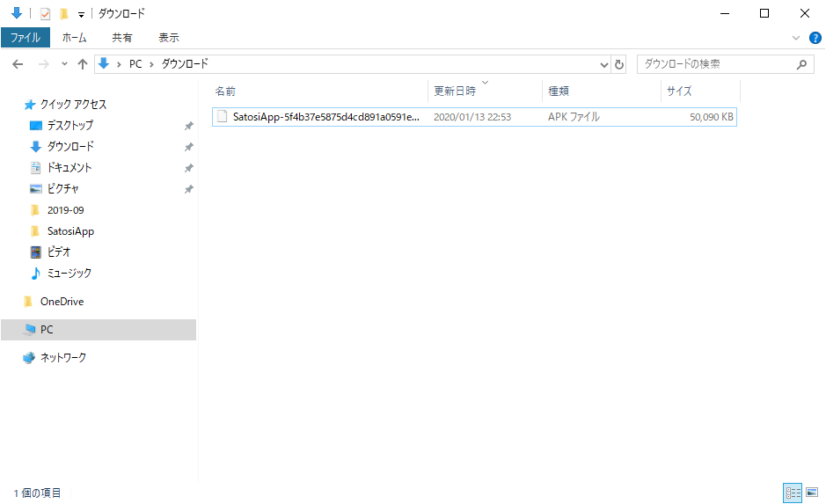Go up one folder level
This screenshot has height=504, width=826.
click(x=82, y=64)
